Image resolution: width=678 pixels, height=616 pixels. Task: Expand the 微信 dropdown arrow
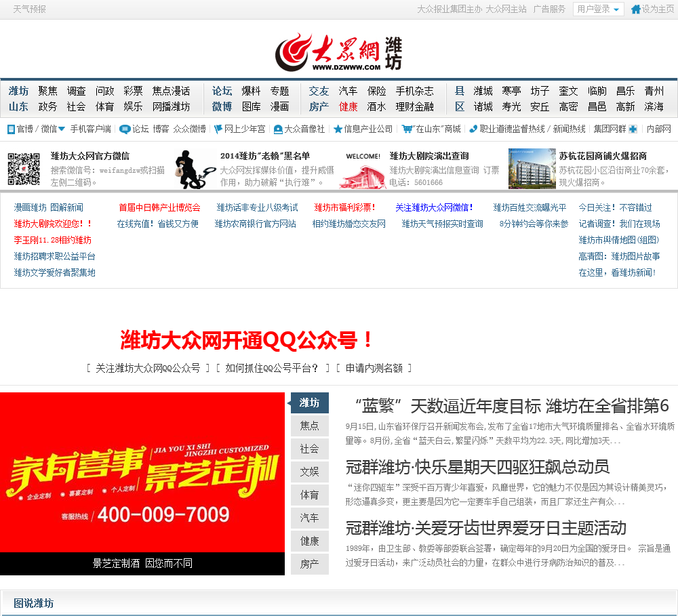(x=62, y=129)
